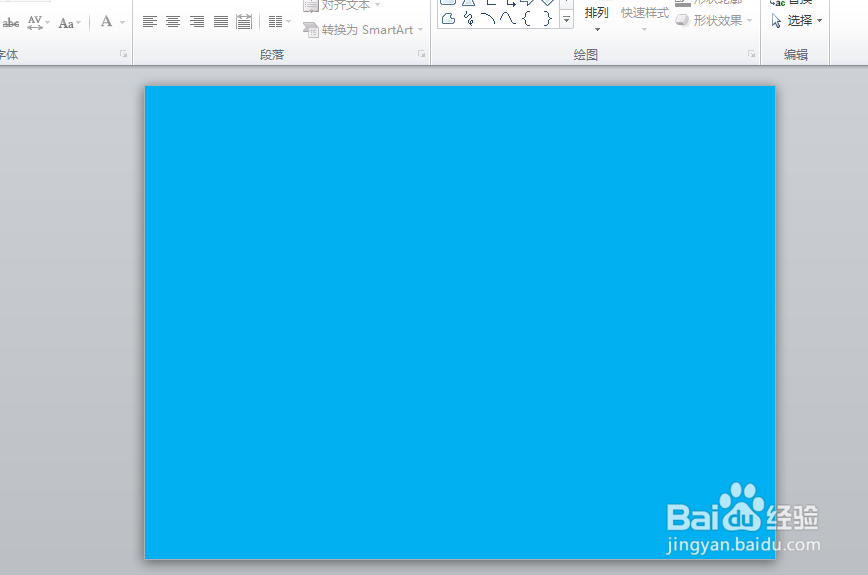Open the AV character spacing menu

click(x=38, y=23)
